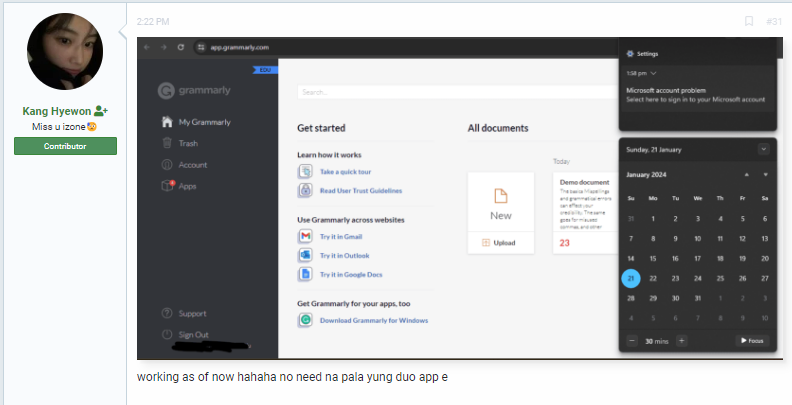This screenshot has height=405, width=792.
Task: Click the browser forward arrow
Action: coord(164,47)
